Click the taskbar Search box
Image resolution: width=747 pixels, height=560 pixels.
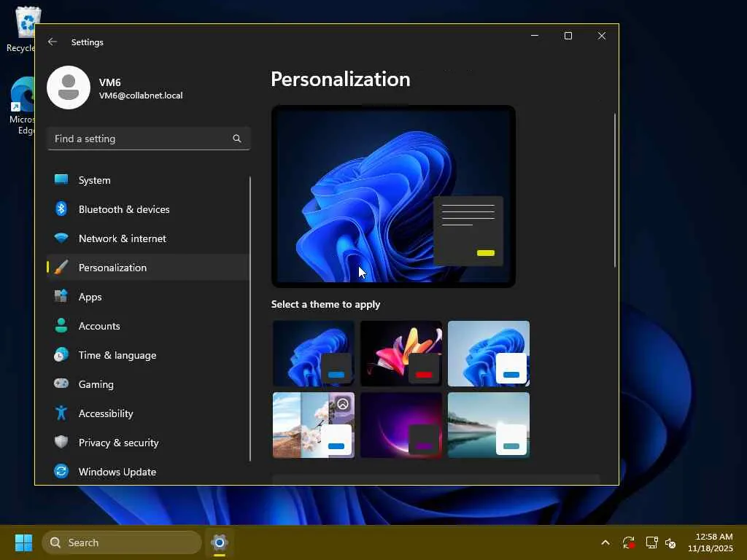[122, 542]
